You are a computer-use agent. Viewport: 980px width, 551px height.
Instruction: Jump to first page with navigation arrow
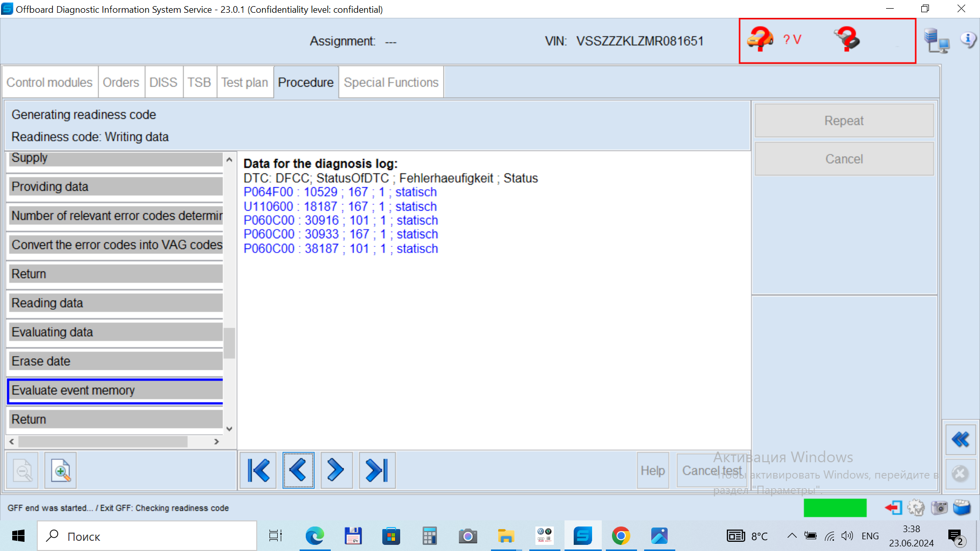[x=258, y=470]
